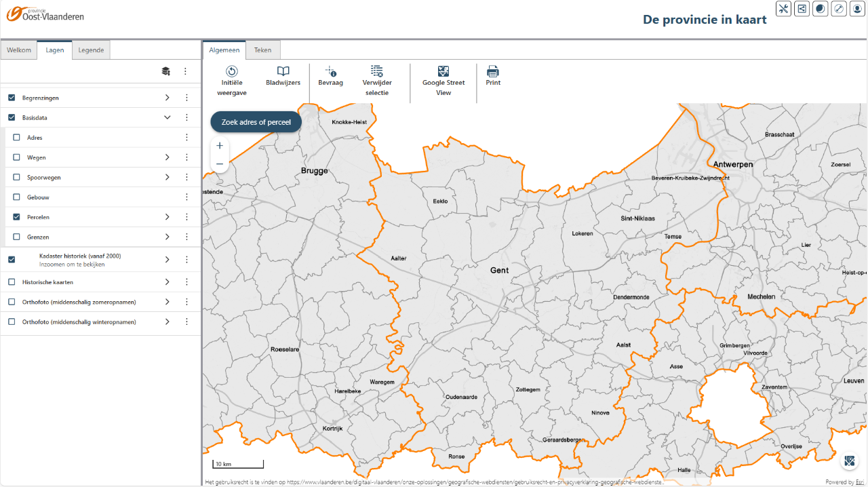Expand the Begrenzingen group

point(167,98)
